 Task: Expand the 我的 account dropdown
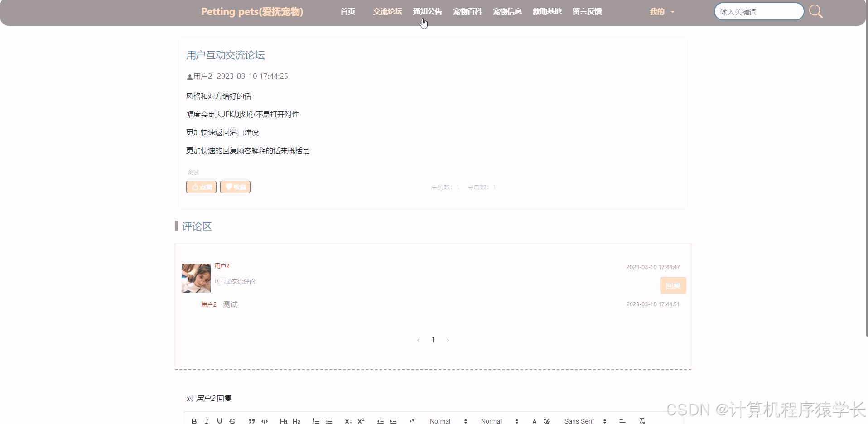[x=662, y=12]
